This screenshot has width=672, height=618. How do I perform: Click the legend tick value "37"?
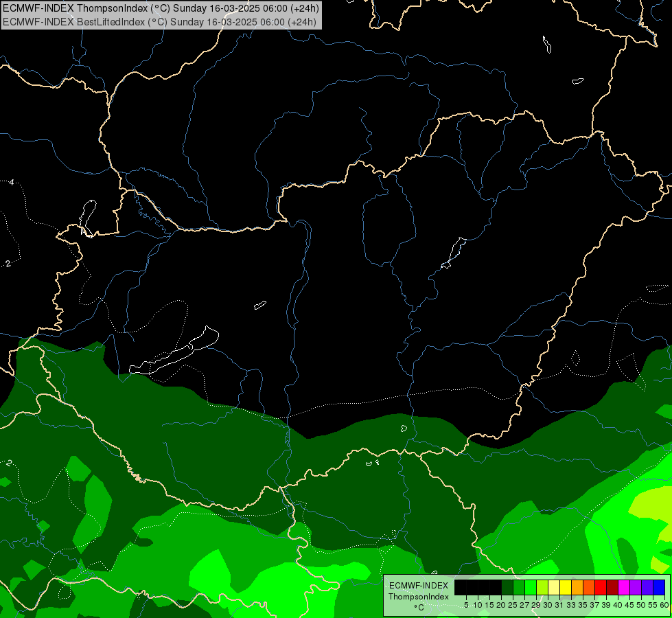click(x=594, y=605)
